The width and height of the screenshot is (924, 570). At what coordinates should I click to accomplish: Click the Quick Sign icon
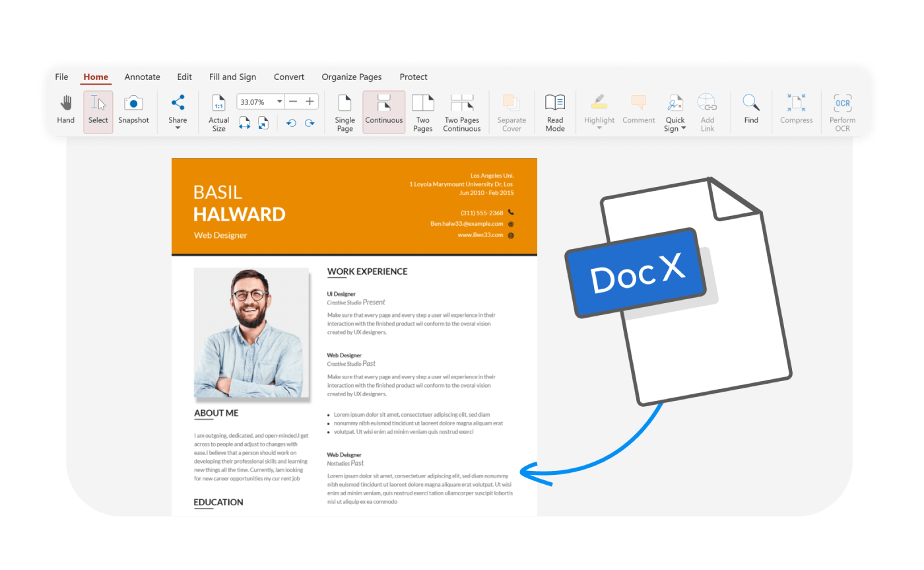point(675,103)
